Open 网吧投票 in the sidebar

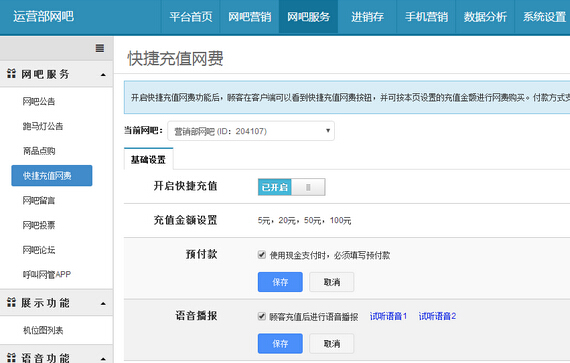(x=39, y=225)
